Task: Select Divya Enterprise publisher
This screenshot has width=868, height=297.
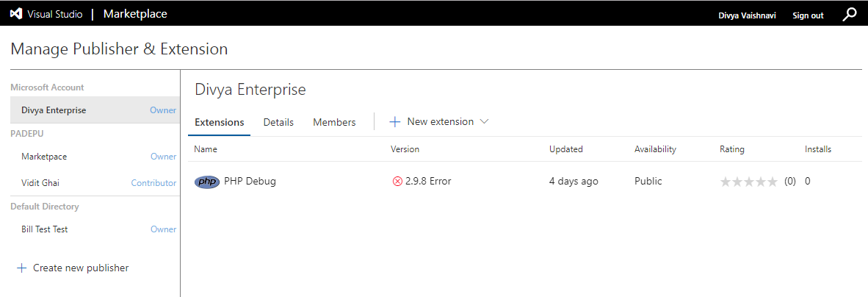Action: coord(95,110)
